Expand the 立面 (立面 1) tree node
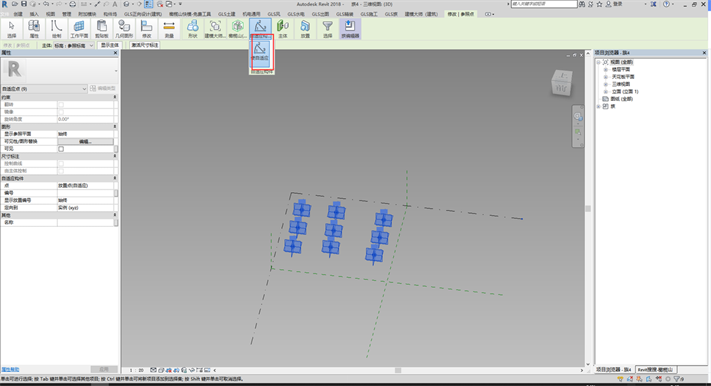Viewport: 711px width, 386px height. point(606,91)
